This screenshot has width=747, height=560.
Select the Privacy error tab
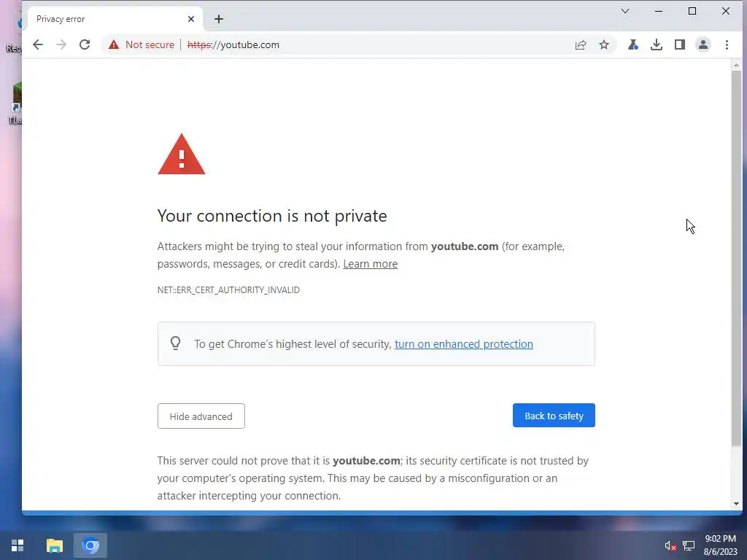102,19
